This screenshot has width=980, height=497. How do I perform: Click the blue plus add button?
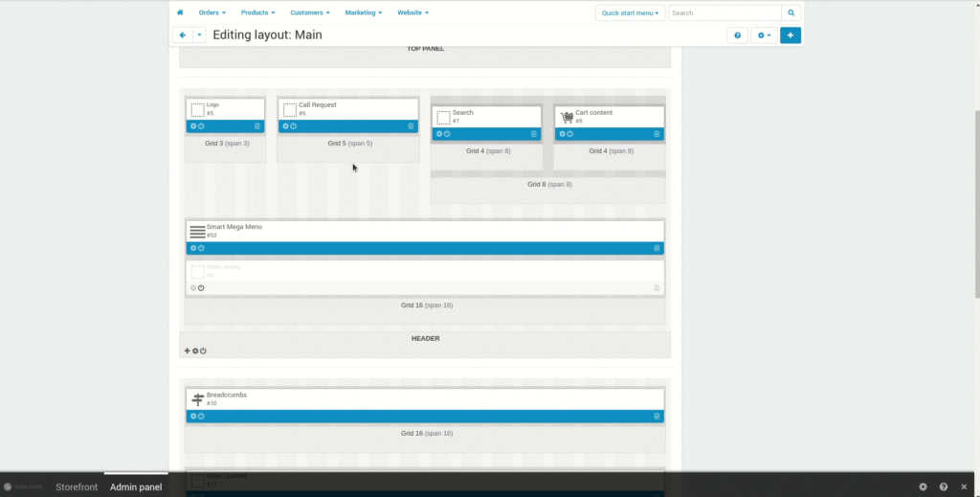click(791, 35)
